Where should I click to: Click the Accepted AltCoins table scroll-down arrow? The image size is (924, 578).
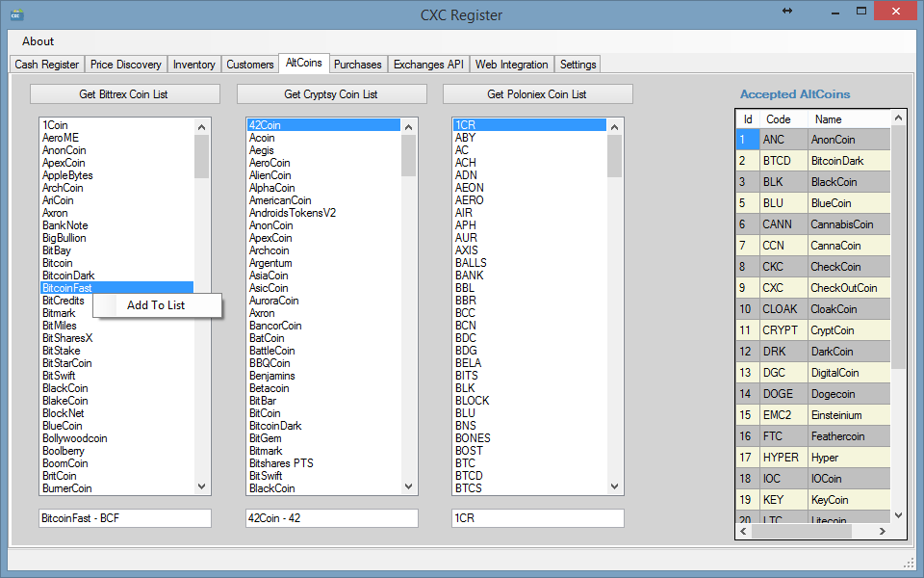click(x=898, y=514)
